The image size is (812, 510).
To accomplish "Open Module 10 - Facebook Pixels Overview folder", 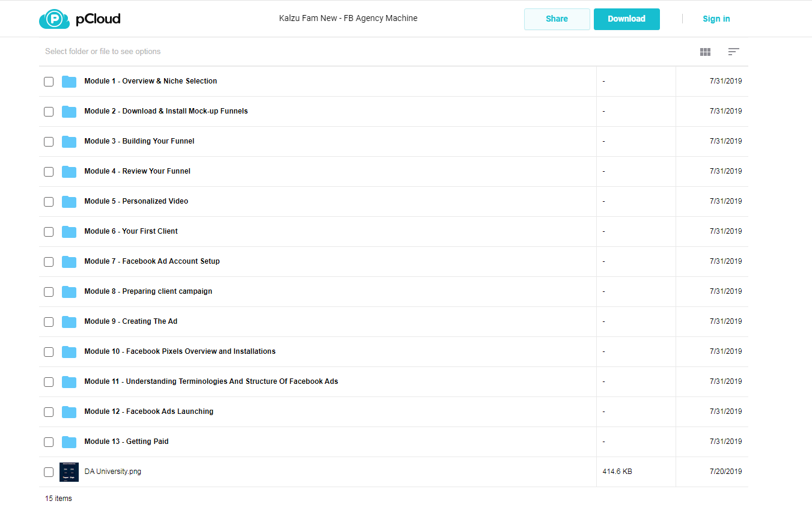I will pyautogui.click(x=180, y=351).
